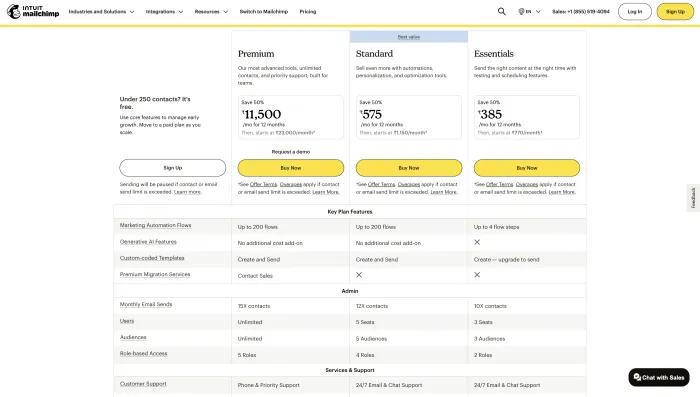Open the Users feature link
The width and height of the screenshot is (700, 397).
tap(127, 321)
